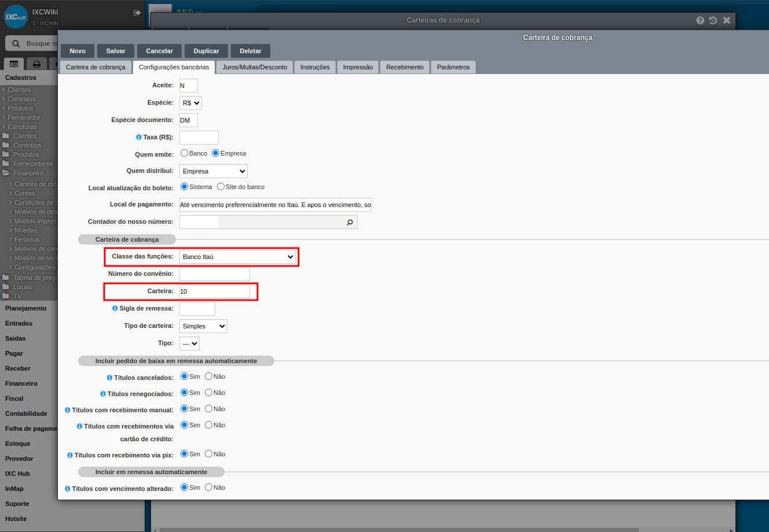Click the Novo button
Screen dimensions: 769x532
click(x=78, y=51)
